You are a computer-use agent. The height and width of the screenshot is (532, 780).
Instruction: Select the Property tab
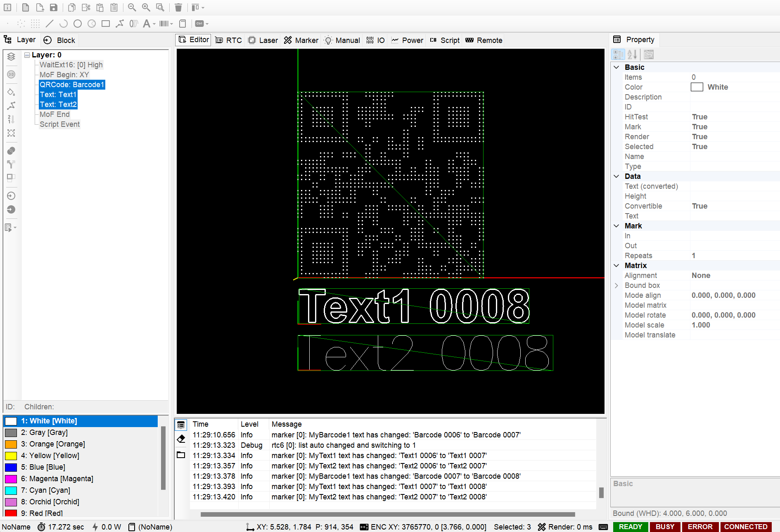point(634,40)
